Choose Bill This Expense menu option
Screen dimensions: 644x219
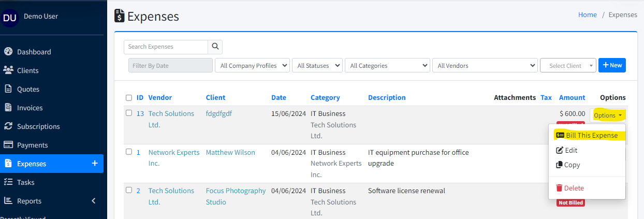point(587,136)
